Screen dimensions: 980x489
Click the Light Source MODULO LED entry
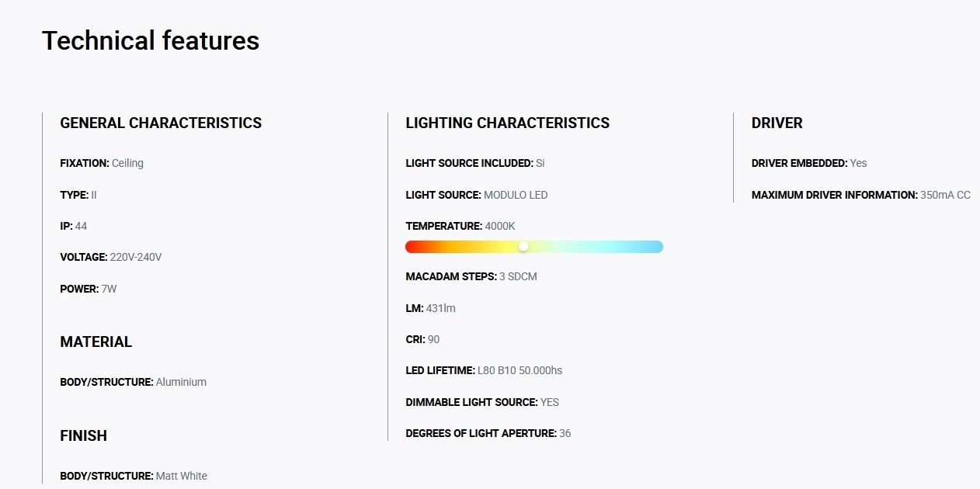point(477,195)
